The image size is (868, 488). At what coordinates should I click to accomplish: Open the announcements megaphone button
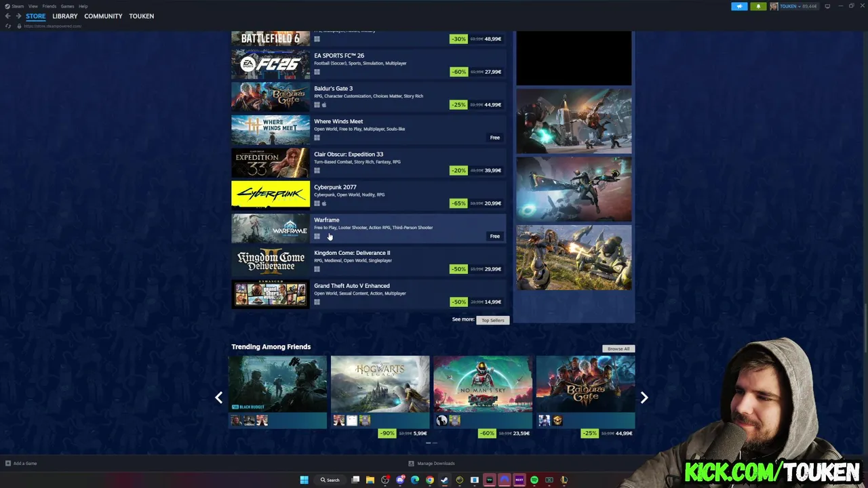tap(739, 6)
